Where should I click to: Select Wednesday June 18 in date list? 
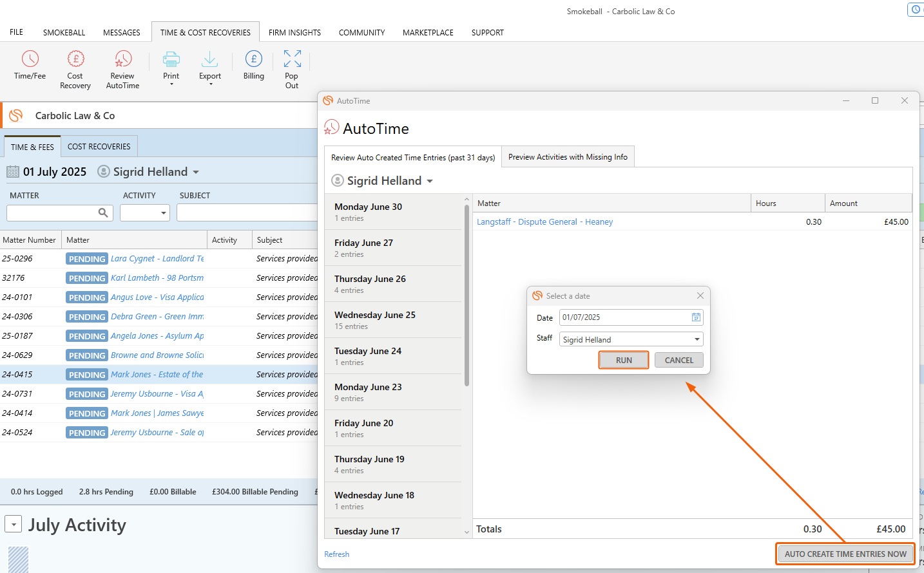pyautogui.click(x=393, y=500)
